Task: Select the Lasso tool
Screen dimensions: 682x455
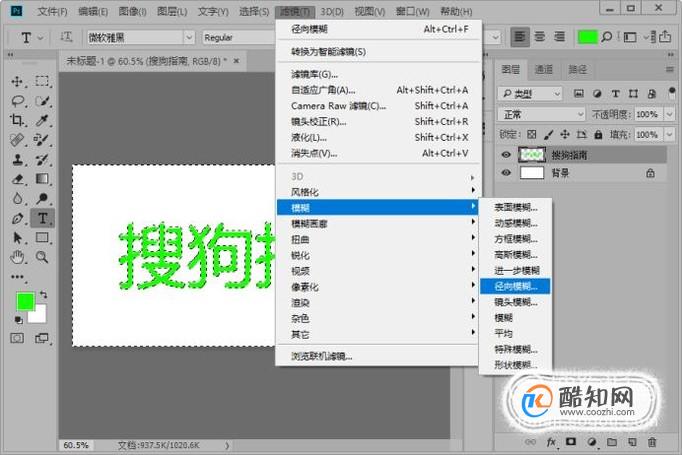Action: coord(17,101)
